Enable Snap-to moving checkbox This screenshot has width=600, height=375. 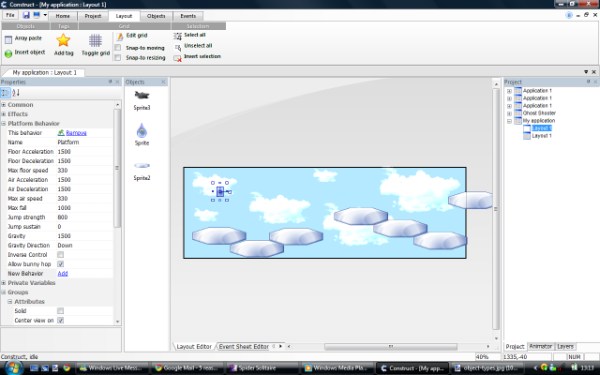tap(118, 47)
